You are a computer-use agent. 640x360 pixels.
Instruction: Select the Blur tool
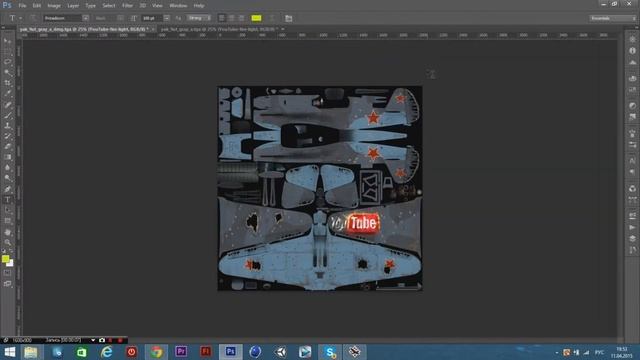pos(7,168)
